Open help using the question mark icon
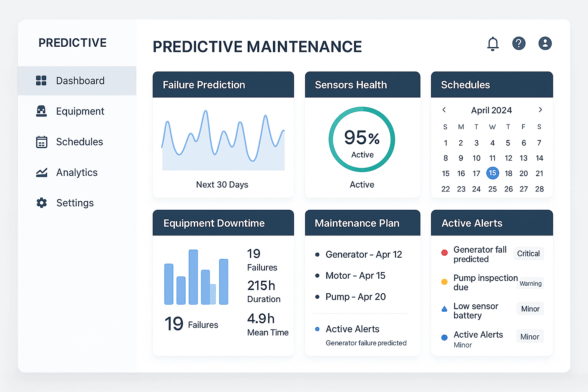Viewport: 588px width, 392px height. [x=519, y=44]
